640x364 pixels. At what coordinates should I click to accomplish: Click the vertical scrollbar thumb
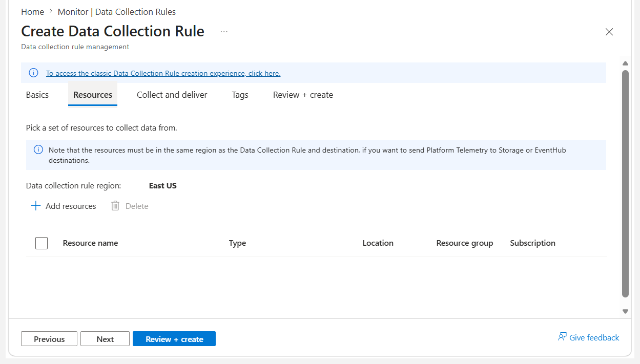click(625, 184)
